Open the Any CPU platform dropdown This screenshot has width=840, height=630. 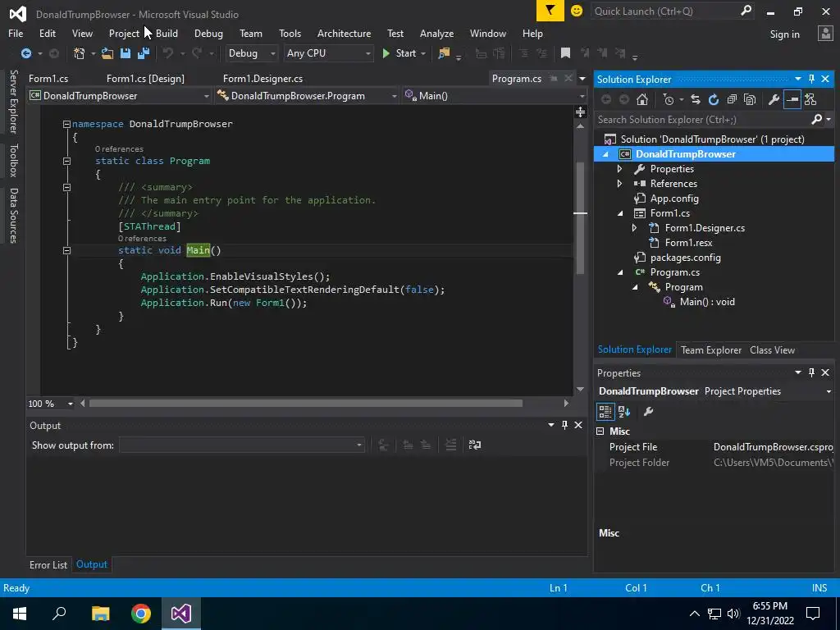(328, 53)
